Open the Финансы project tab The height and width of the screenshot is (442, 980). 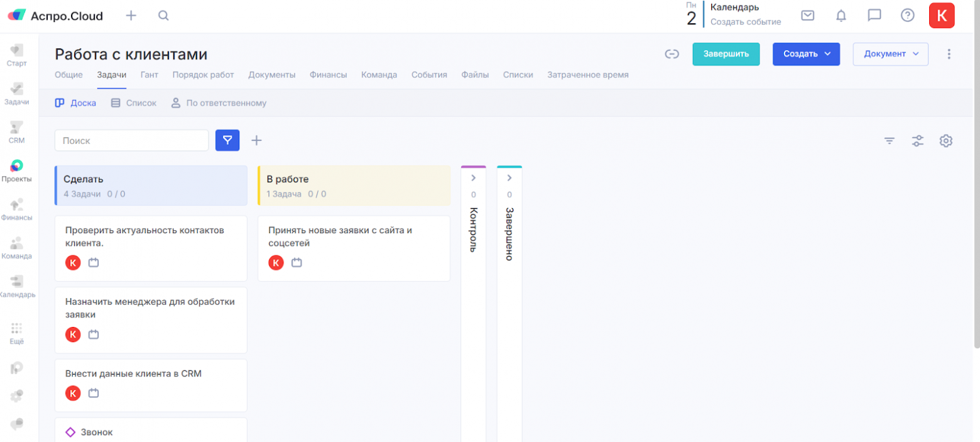(328, 75)
